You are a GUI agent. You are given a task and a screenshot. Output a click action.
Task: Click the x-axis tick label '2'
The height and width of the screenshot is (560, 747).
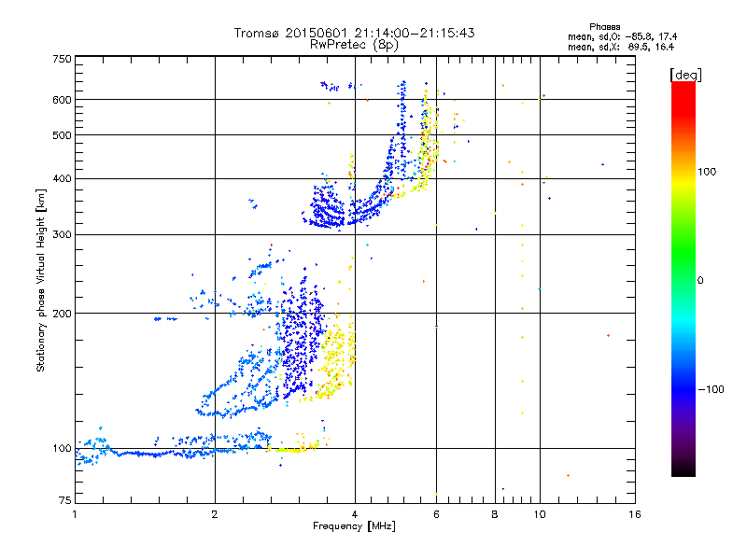coord(215,514)
